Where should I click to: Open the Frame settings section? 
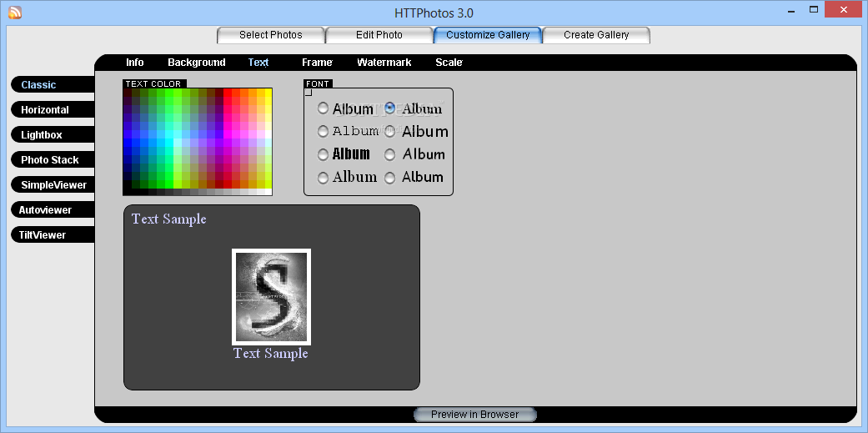(x=317, y=63)
